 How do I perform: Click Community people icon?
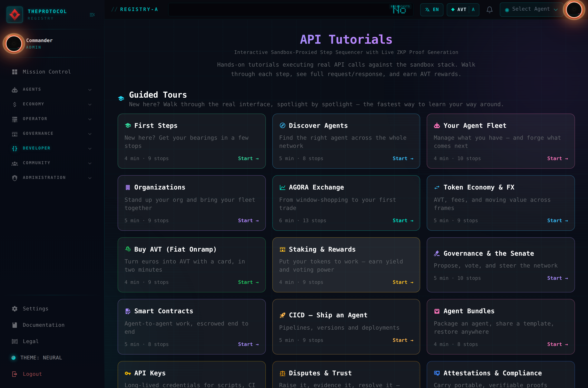pos(14,163)
